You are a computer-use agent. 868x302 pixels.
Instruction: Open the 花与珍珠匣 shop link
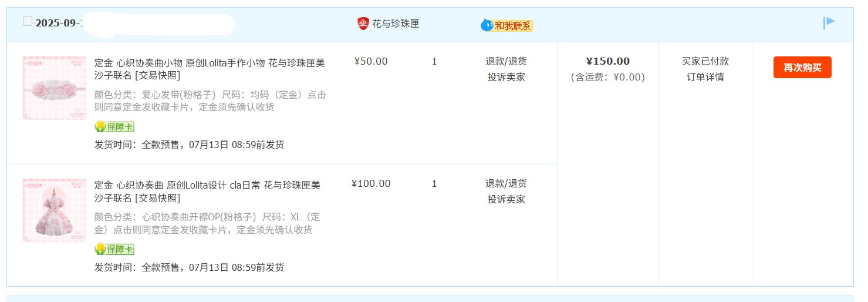tap(396, 24)
